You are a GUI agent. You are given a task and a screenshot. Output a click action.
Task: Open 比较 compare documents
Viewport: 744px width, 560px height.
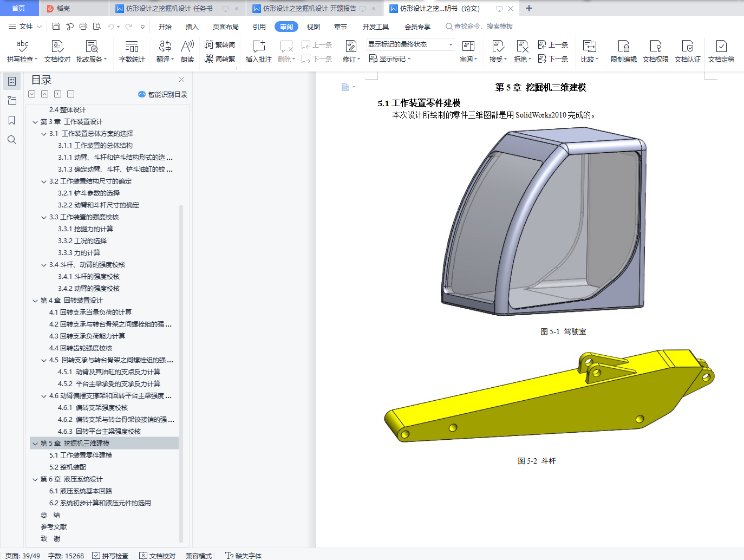(x=590, y=51)
